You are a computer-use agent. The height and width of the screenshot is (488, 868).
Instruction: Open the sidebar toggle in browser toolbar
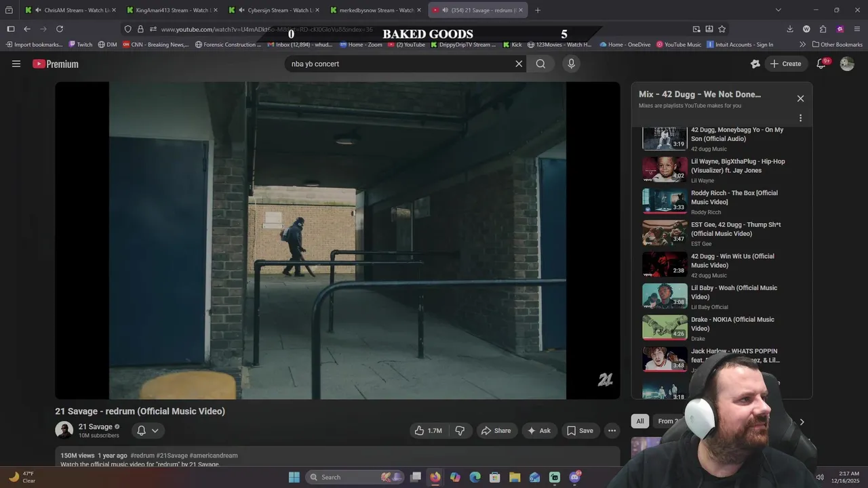click(10, 29)
